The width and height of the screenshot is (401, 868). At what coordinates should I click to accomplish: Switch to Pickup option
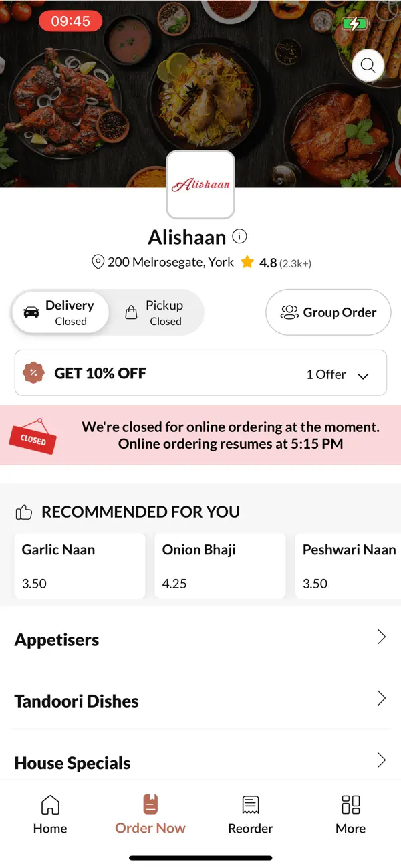pyautogui.click(x=155, y=312)
